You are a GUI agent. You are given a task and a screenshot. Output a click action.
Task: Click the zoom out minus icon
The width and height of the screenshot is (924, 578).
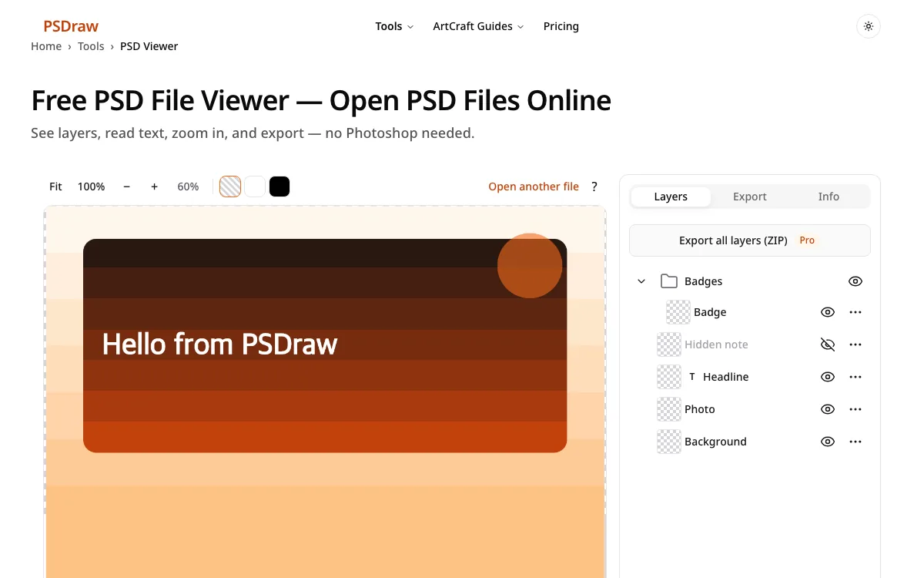coord(126,187)
